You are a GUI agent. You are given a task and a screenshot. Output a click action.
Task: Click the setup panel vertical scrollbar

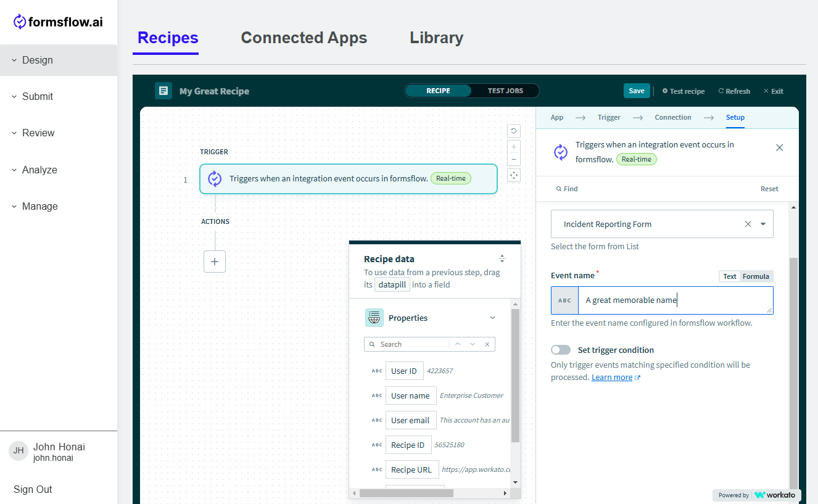coord(793,374)
